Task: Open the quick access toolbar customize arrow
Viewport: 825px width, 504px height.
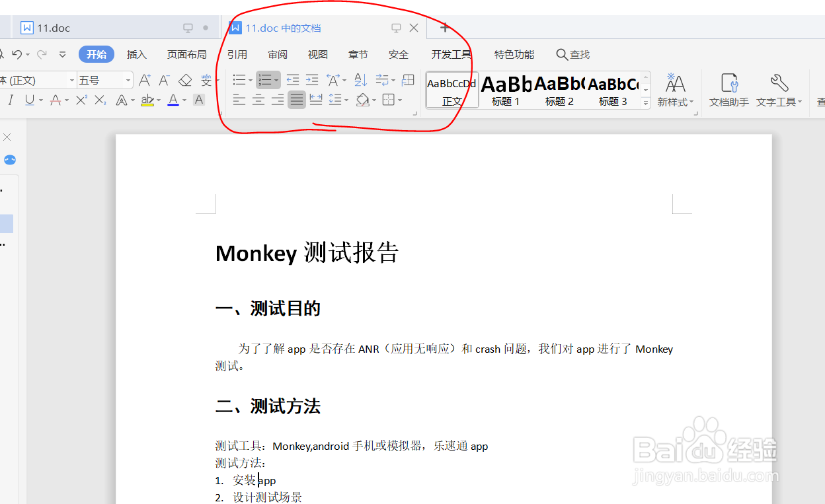Action: (63, 55)
